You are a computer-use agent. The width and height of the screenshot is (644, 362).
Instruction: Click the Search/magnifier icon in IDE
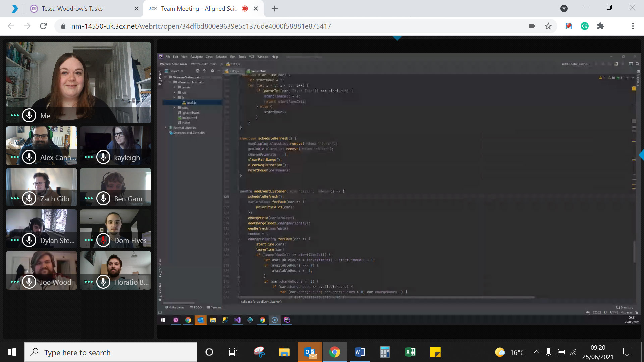tap(637, 64)
